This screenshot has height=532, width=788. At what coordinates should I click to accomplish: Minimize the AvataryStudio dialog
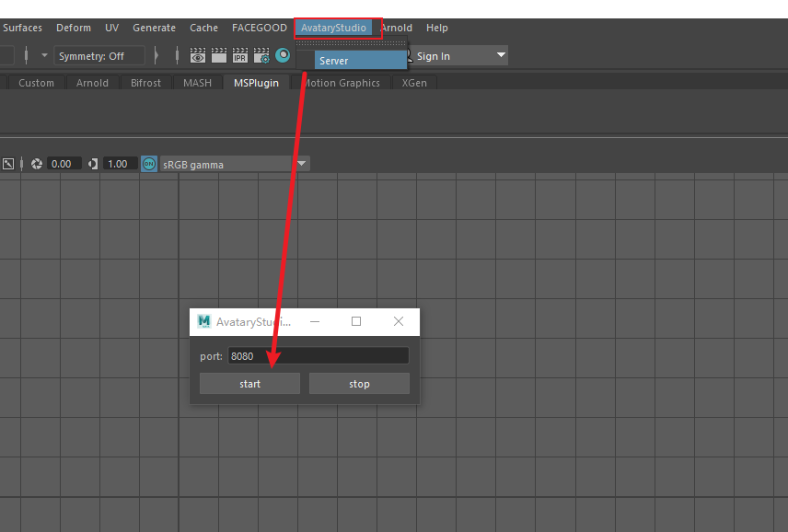pos(315,321)
